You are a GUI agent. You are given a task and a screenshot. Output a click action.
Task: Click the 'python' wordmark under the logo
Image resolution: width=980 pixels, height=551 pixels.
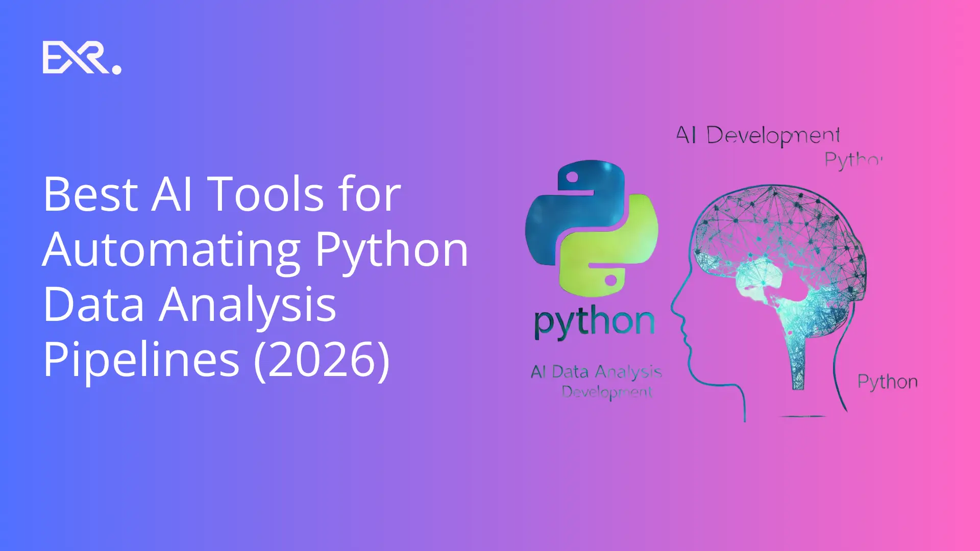coord(595,323)
